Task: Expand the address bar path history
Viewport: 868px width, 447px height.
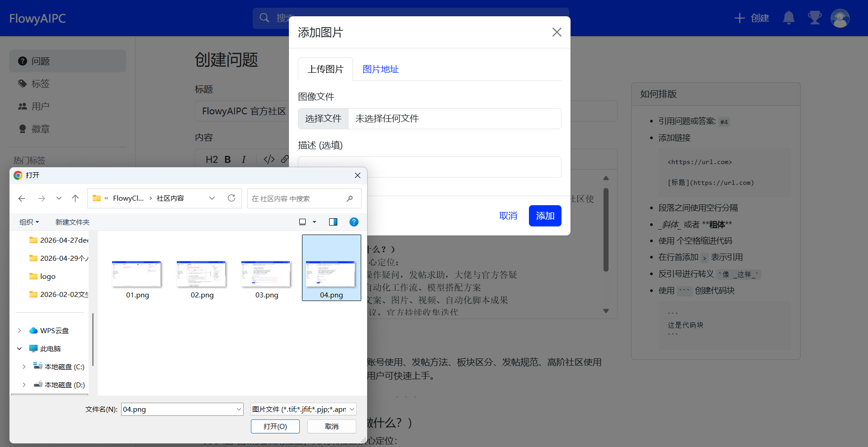Action: (212, 198)
